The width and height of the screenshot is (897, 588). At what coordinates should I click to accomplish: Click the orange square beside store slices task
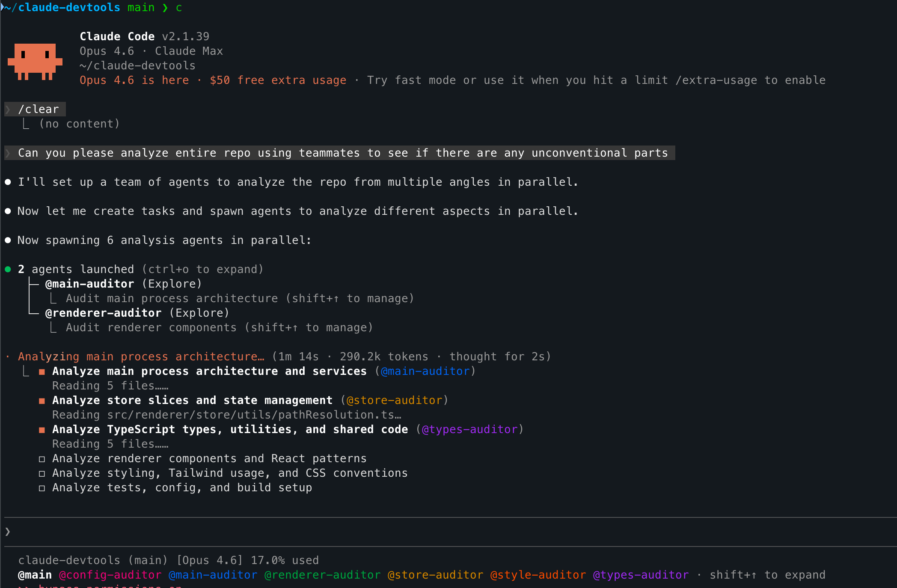point(42,401)
